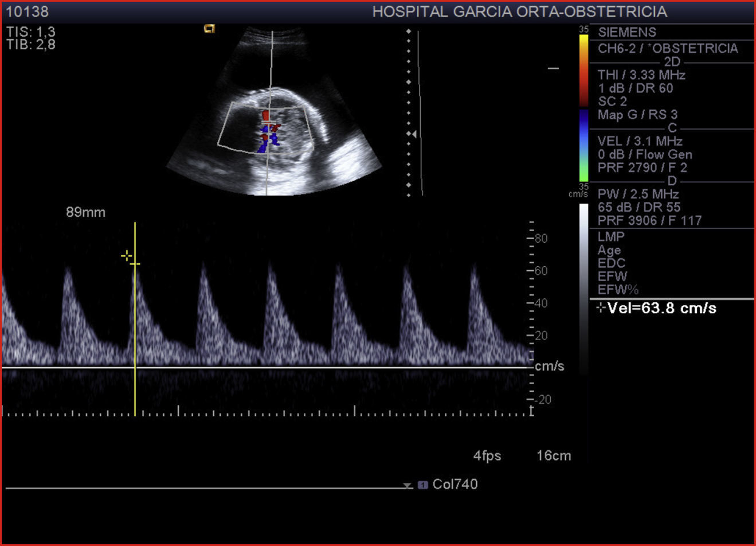This screenshot has height=546, width=756.
Task: Select the LMP field in the info panel
Action: pyautogui.click(x=611, y=236)
